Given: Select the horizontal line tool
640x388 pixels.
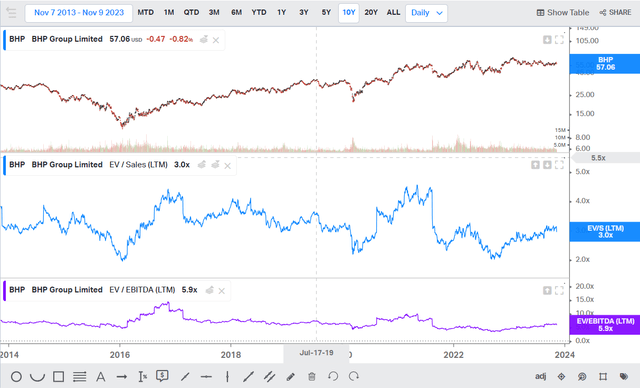Looking at the screenshot, I should tap(206, 377).
